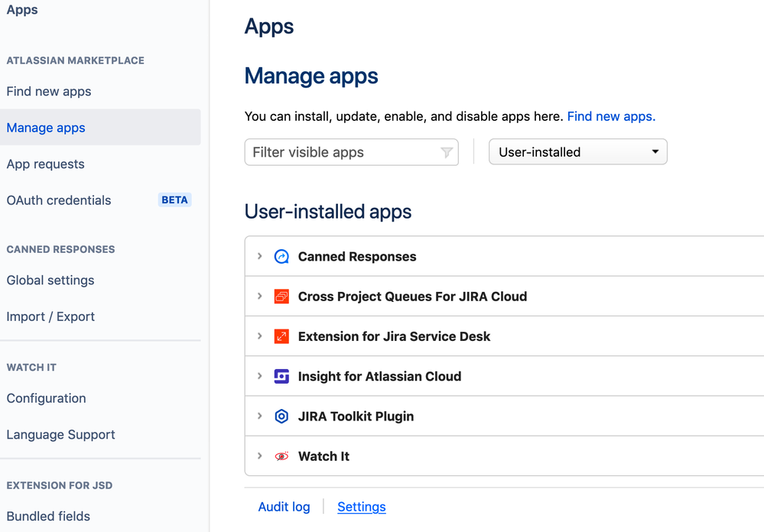This screenshot has height=532, width=764.
Task: Open the User-installed dropdown
Action: pyautogui.click(x=577, y=152)
